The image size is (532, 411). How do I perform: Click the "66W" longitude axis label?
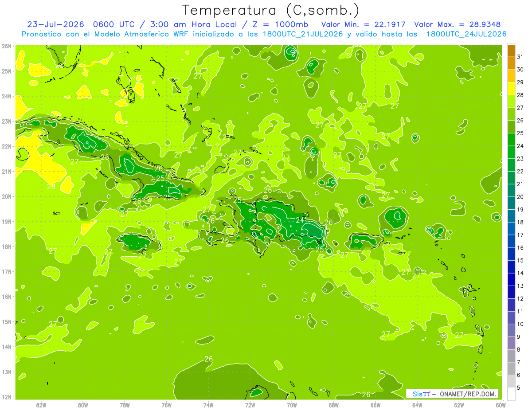(376, 405)
